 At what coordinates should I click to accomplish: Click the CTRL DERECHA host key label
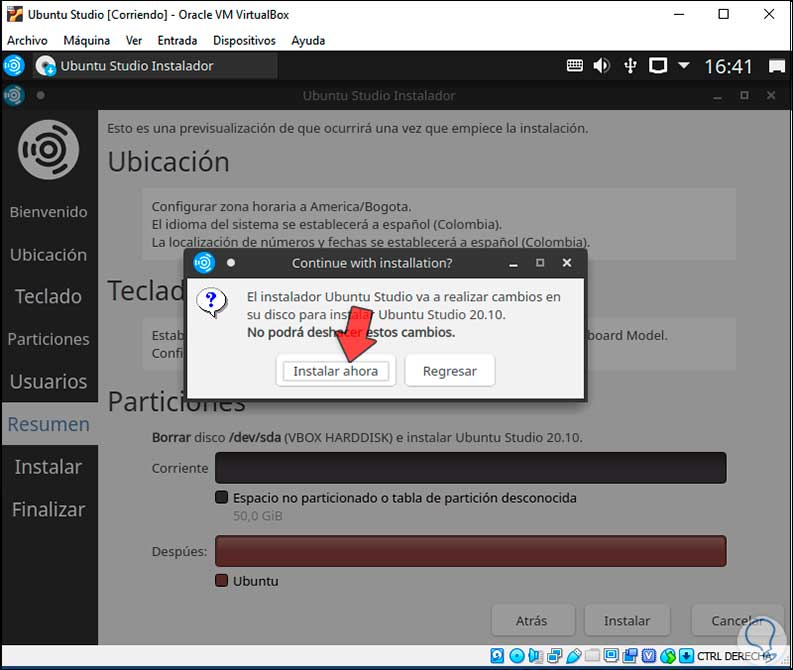pos(733,656)
